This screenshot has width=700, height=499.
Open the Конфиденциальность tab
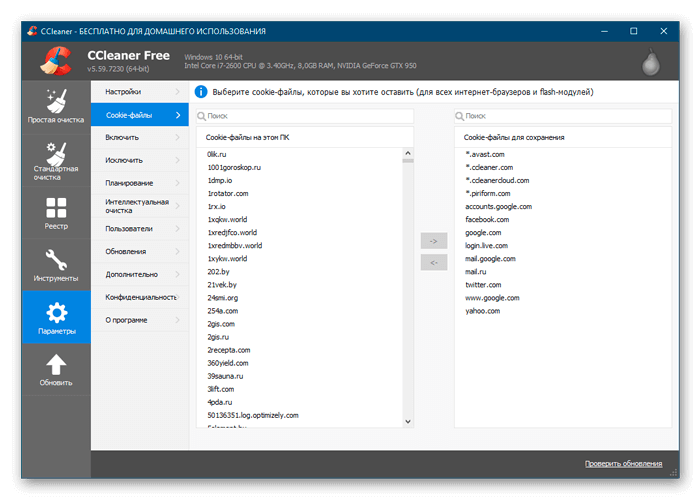(140, 297)
